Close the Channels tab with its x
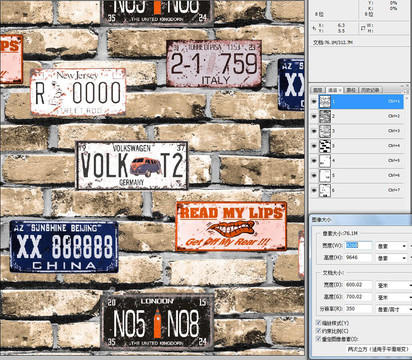Screen dimensions: 412x360 [x=340, y=90]
